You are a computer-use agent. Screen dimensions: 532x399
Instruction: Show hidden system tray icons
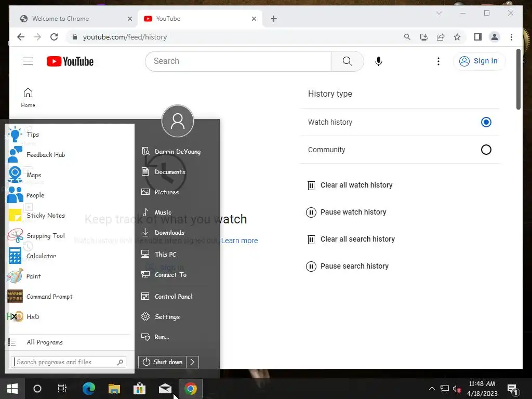[x=432, y=389]
